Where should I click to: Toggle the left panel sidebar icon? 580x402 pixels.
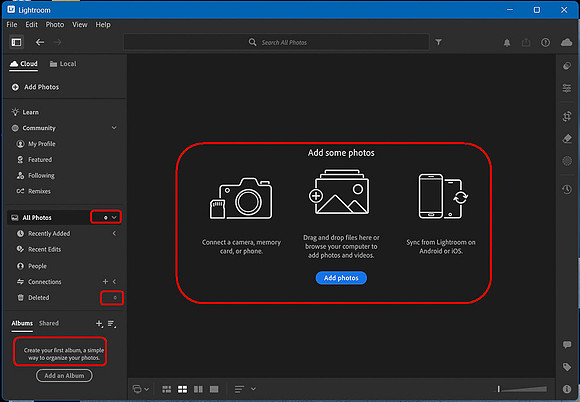pyautogui.click(x=16, y=42)
